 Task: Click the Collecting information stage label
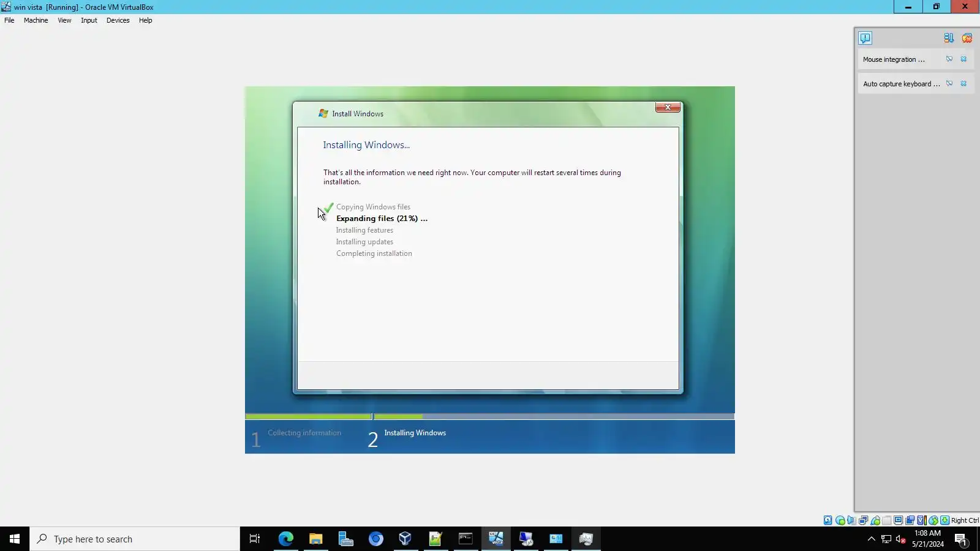[304, 433]
